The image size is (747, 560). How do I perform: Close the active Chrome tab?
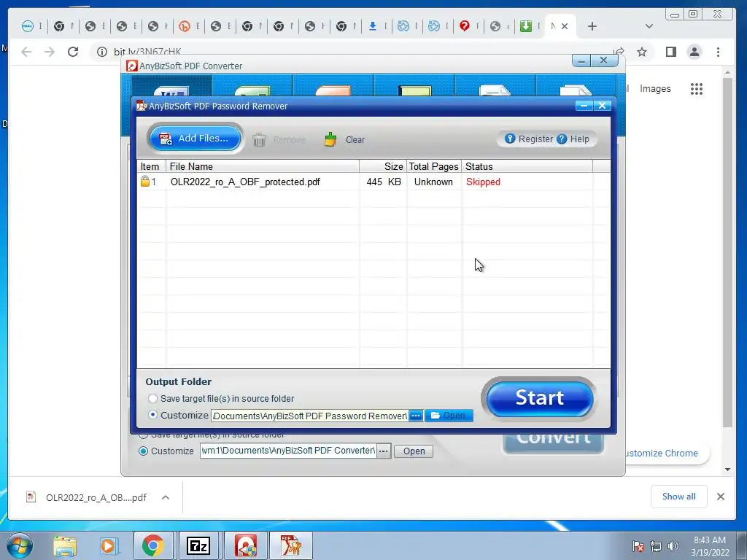tap(565, 26)
